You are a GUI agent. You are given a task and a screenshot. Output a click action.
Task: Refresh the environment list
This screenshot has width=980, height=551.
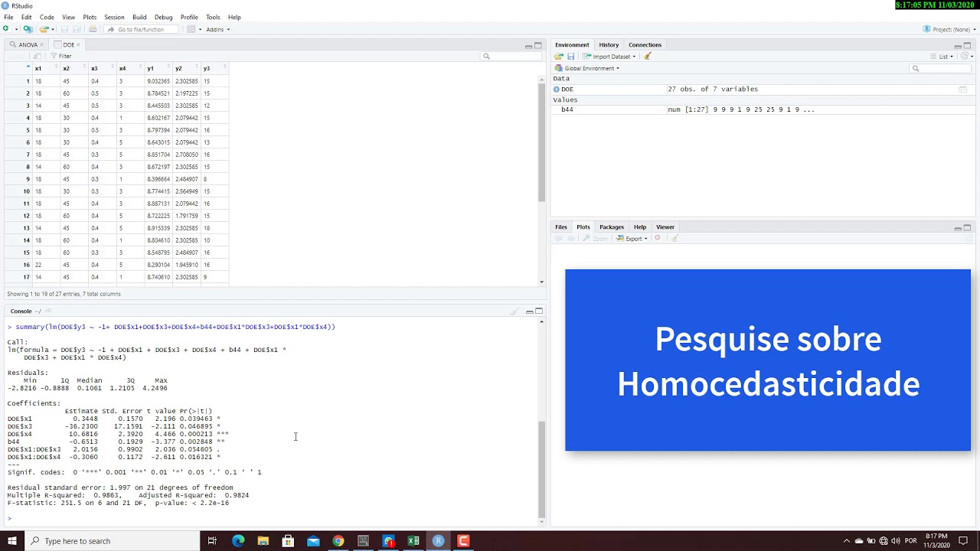[x=964, y=56]
